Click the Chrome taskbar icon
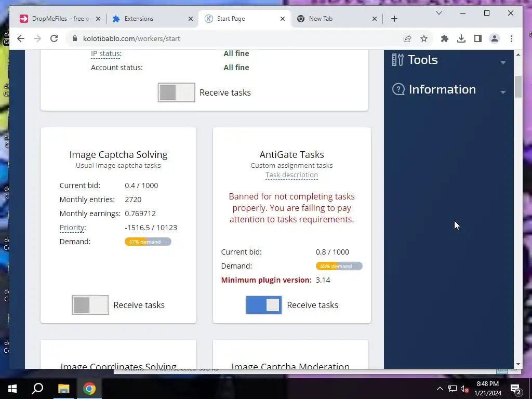 pyautogui.click(x=89, y=389)
